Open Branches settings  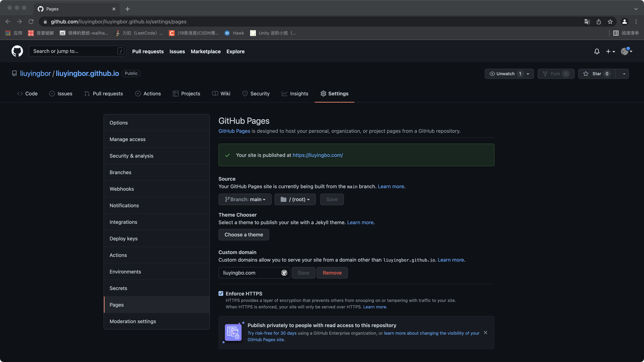coord(157,172)
